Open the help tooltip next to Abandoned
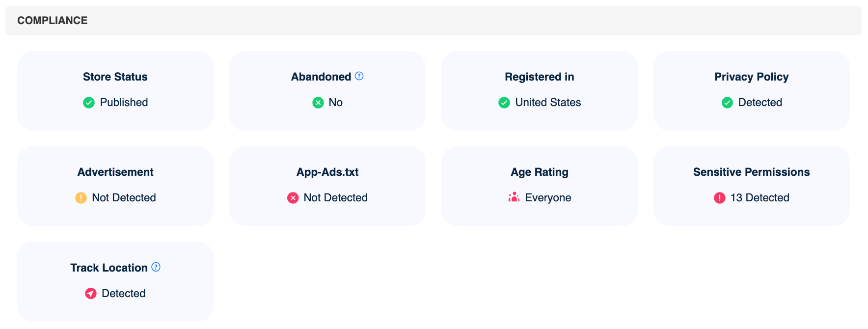The image size is (868, 329). [359, 76]
